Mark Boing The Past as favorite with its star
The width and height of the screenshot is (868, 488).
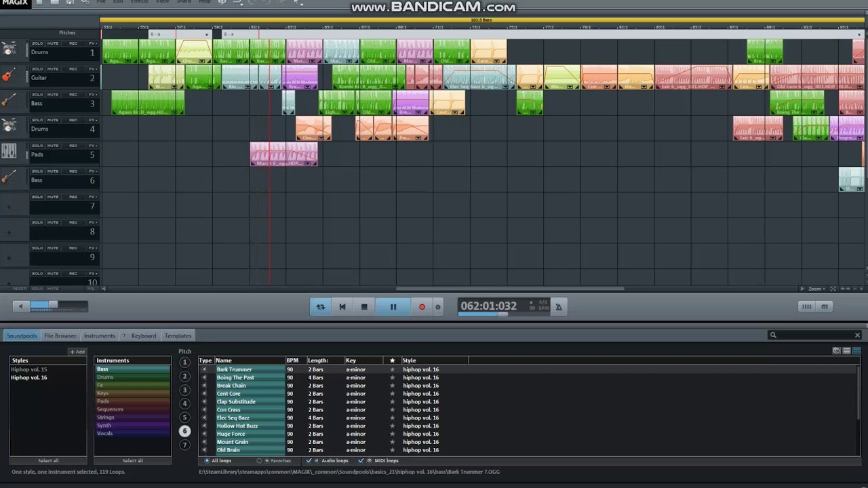click(x=392, y=378)
